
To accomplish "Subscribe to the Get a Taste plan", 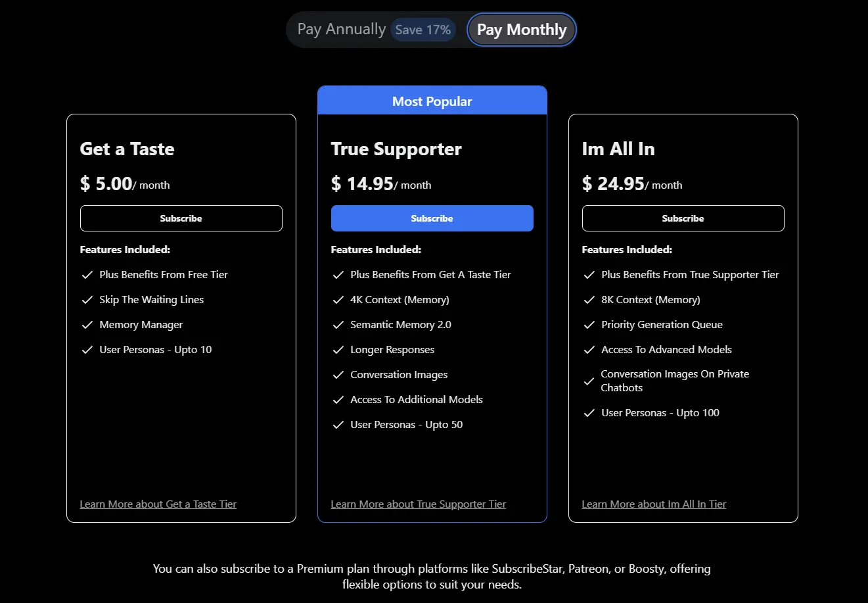I will click(181, 218).
